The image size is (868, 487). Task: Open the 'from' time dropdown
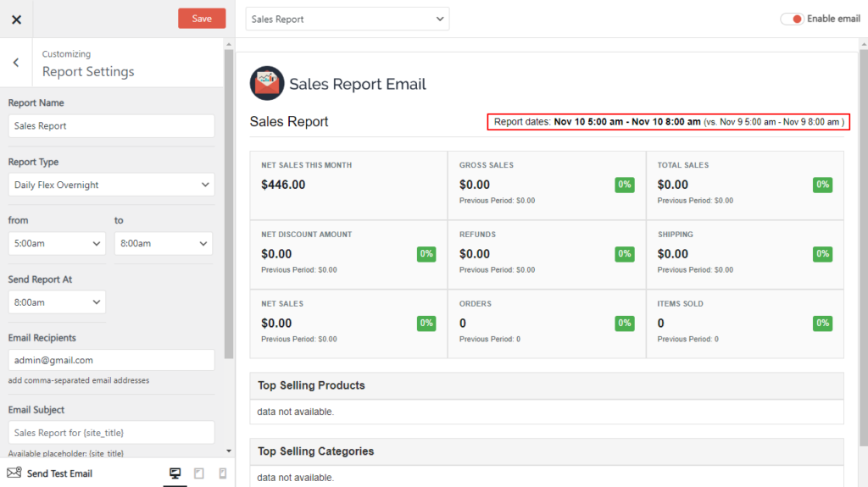[57, 243]
